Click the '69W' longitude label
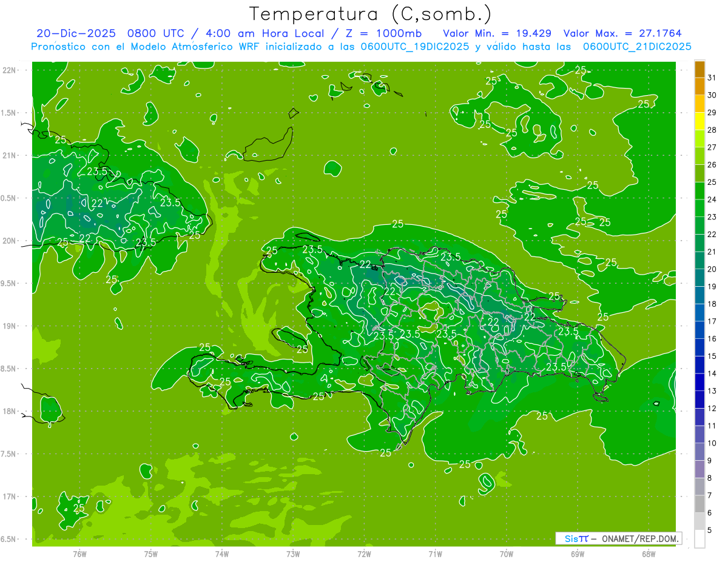This screenshot has height=562, width=728. click(578, 554)
